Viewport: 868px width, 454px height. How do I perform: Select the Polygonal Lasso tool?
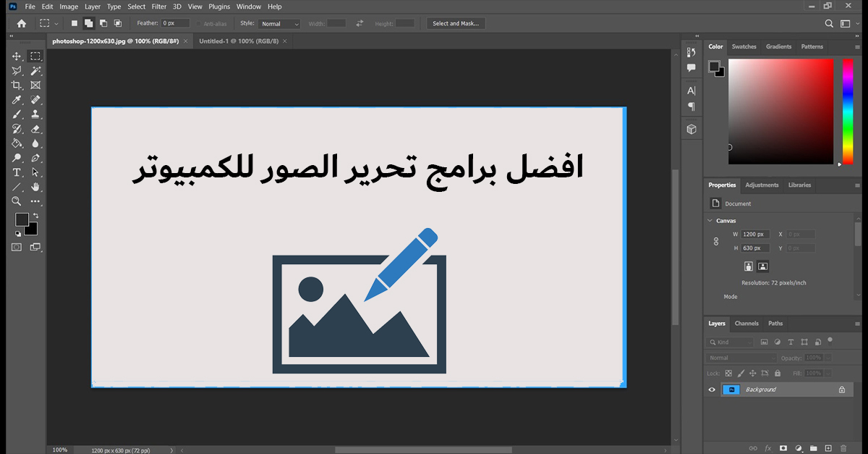(x=17, y=71)
